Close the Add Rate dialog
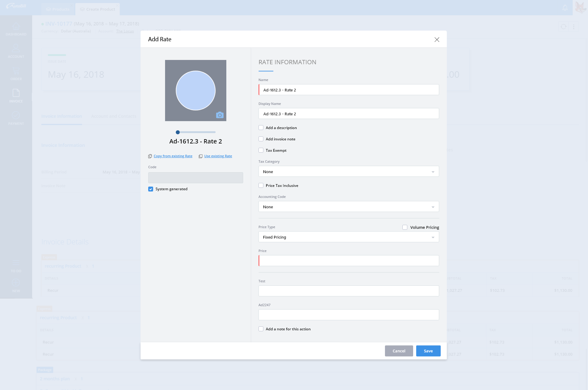The image size is (588, 390). [x=437, y=39]
